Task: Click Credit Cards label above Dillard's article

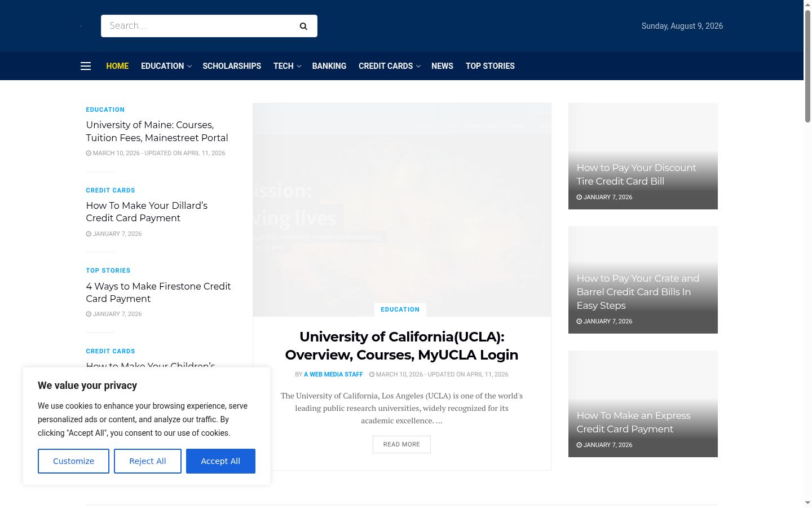Action: pyautogui.click(x=111, y=190)
